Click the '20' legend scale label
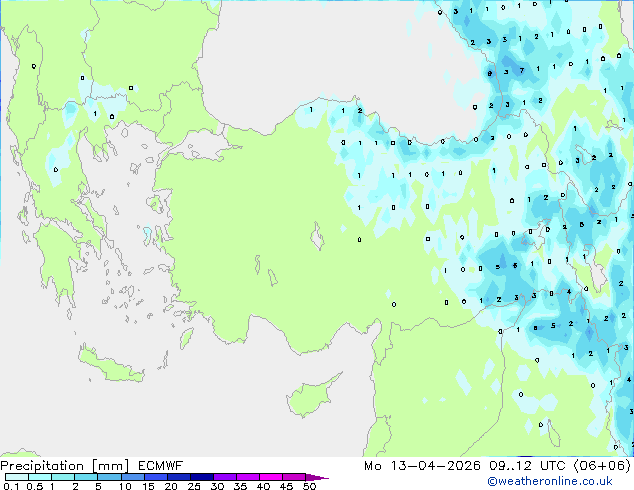Image resolution: width=634 pixels, height=490 pixels. point(171,486)
